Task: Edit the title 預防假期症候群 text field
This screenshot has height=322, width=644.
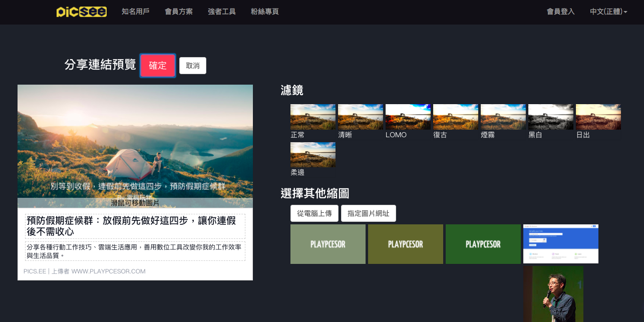Action: (135, 226)
